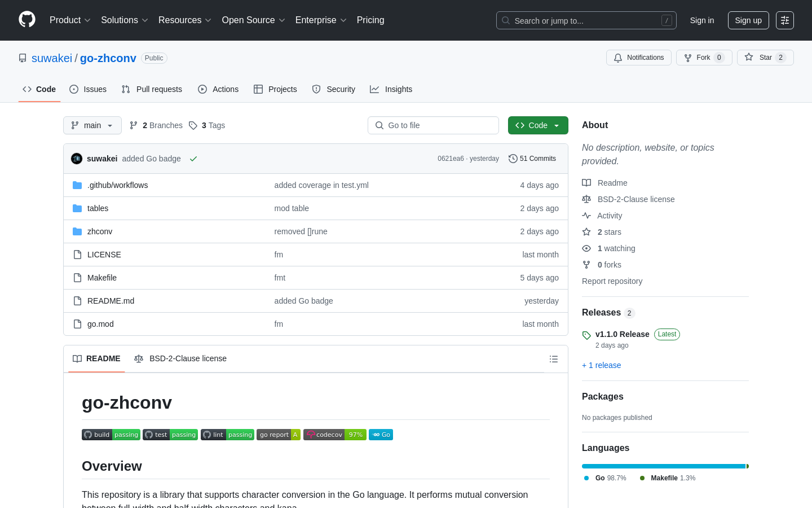Click the Go reference badge

pos(381,435)
